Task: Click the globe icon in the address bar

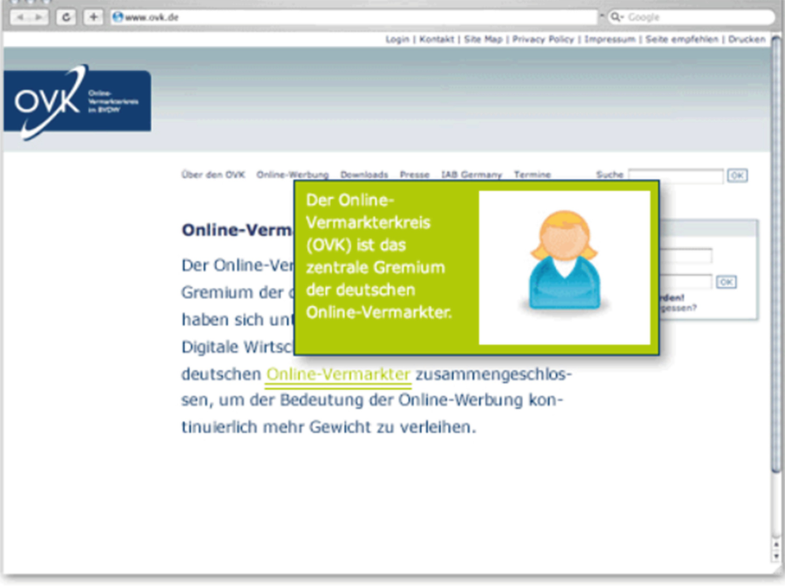Action: click(x=118, y=17)
